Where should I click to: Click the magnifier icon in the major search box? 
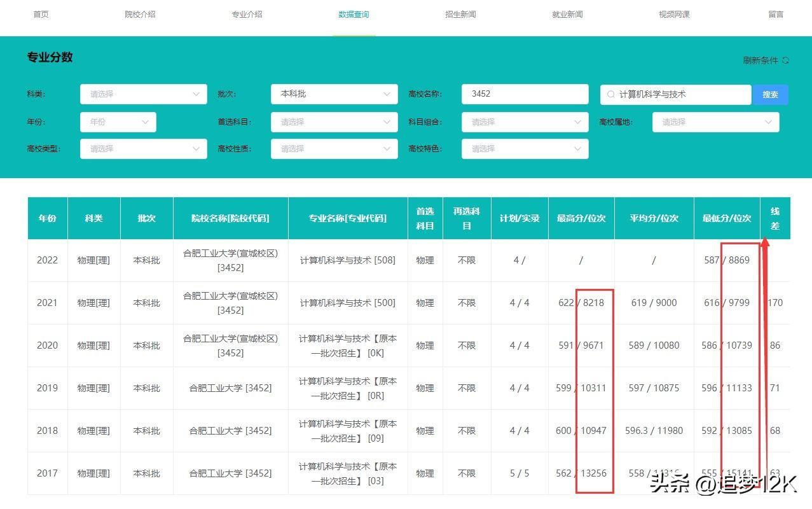[x=610, y=94]
